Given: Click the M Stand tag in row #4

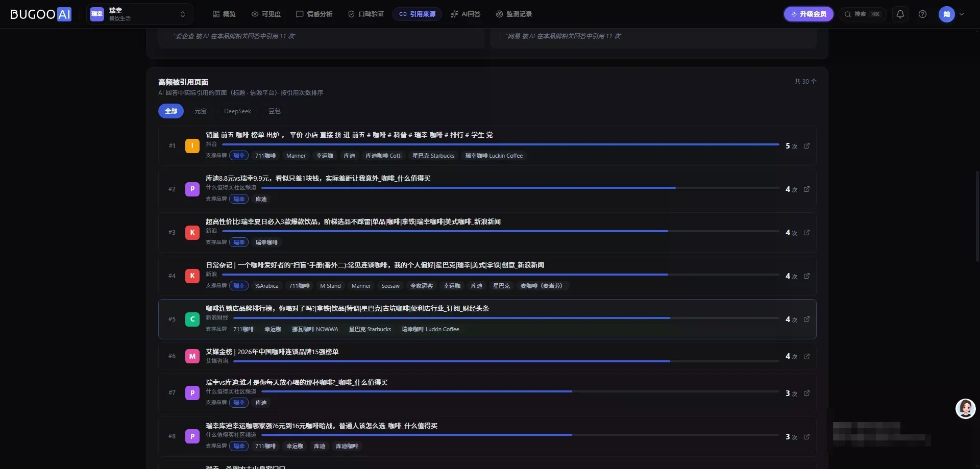Looking at the screenshot, I should click(330, 286).
